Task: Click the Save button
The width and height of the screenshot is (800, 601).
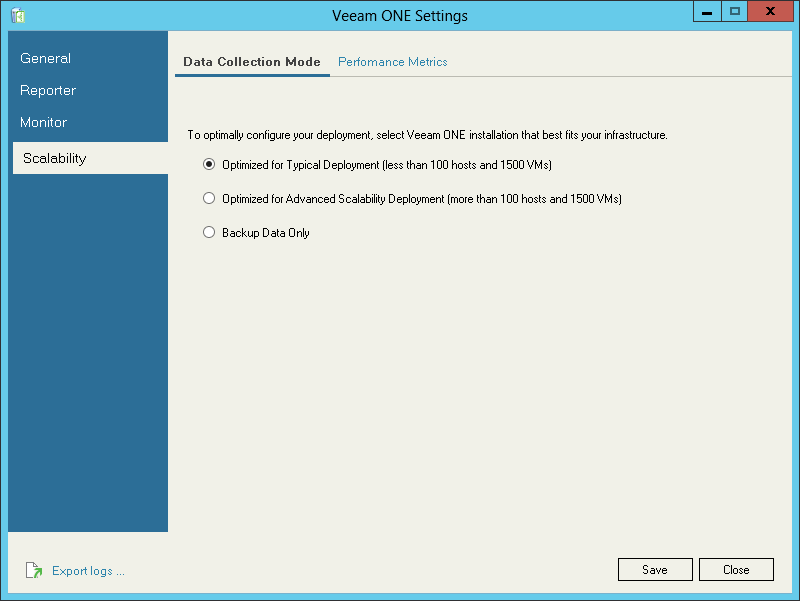Action: point(655,569)
